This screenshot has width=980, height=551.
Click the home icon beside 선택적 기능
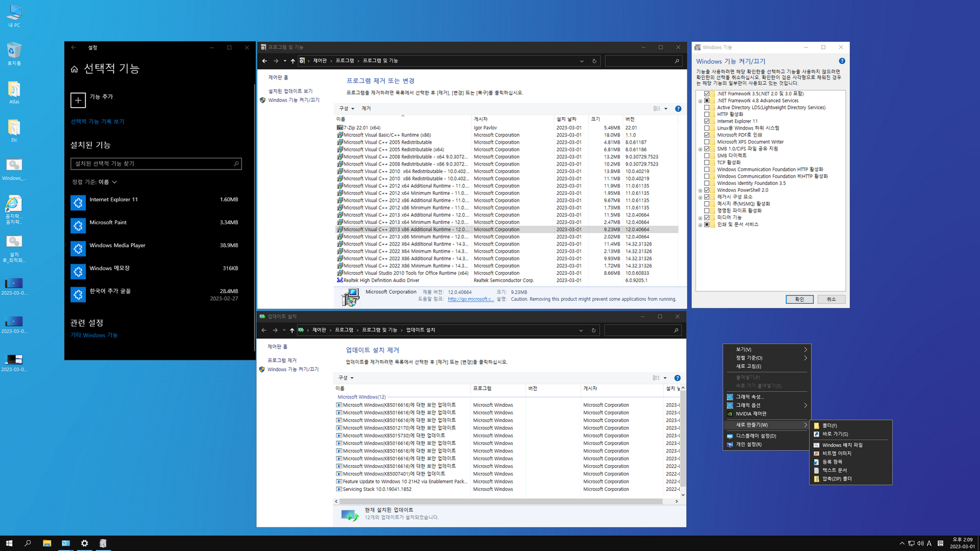(74, 69)
